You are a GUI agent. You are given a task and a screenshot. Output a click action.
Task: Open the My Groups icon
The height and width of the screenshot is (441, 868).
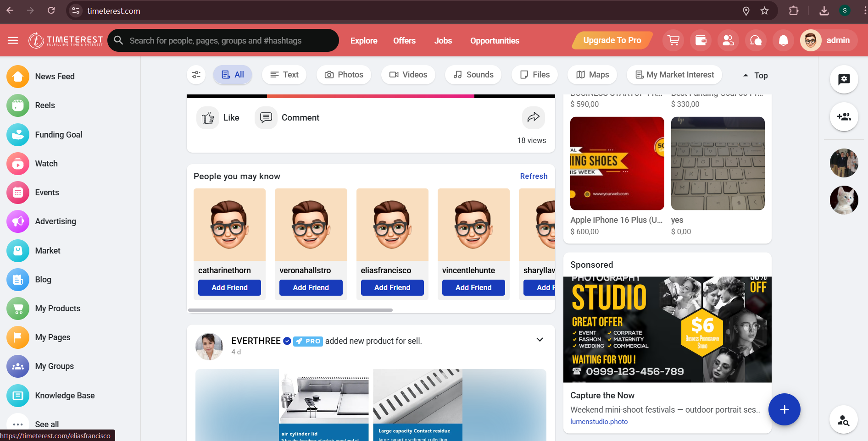[x=18, y=366]
